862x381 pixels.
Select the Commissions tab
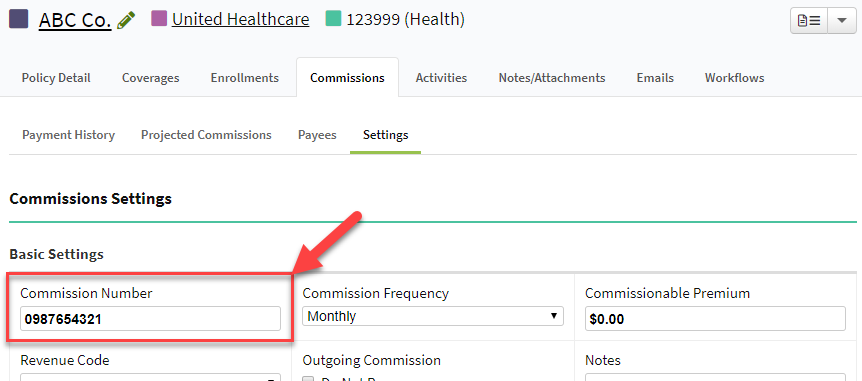click(347, 78)
